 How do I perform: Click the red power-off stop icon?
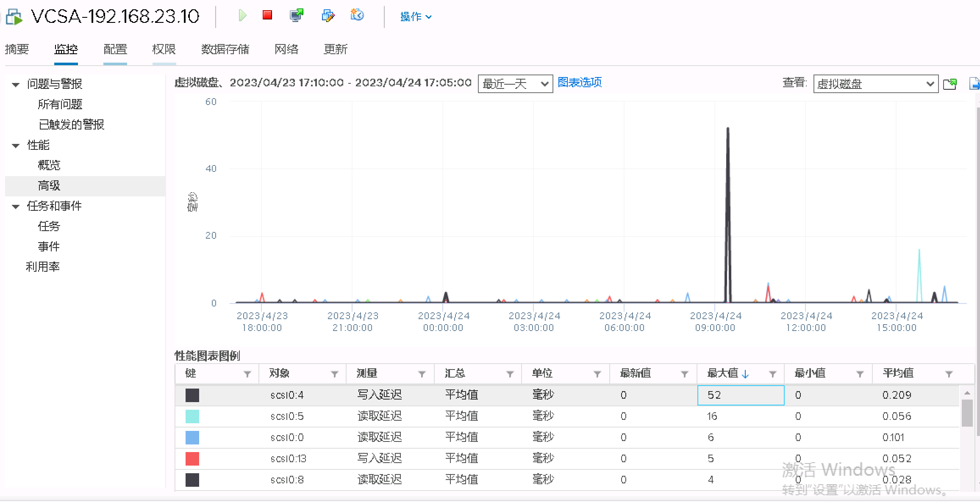point(267,15)
